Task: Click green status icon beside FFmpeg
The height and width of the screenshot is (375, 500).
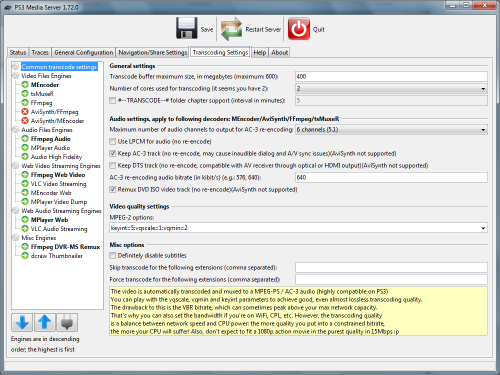Action: coord(25,103)
